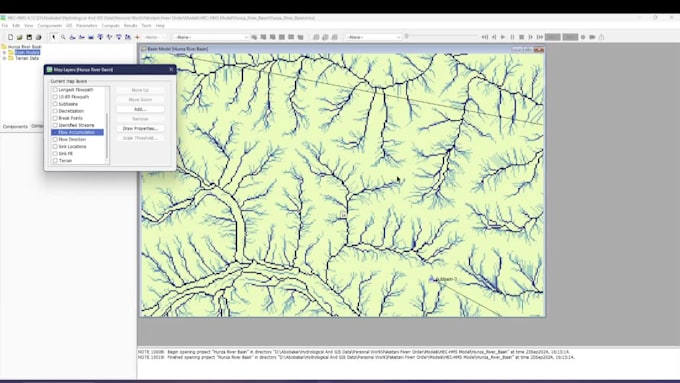Open the Components menu
This screenshot has width=680, height=383.
tap(49, 26)
